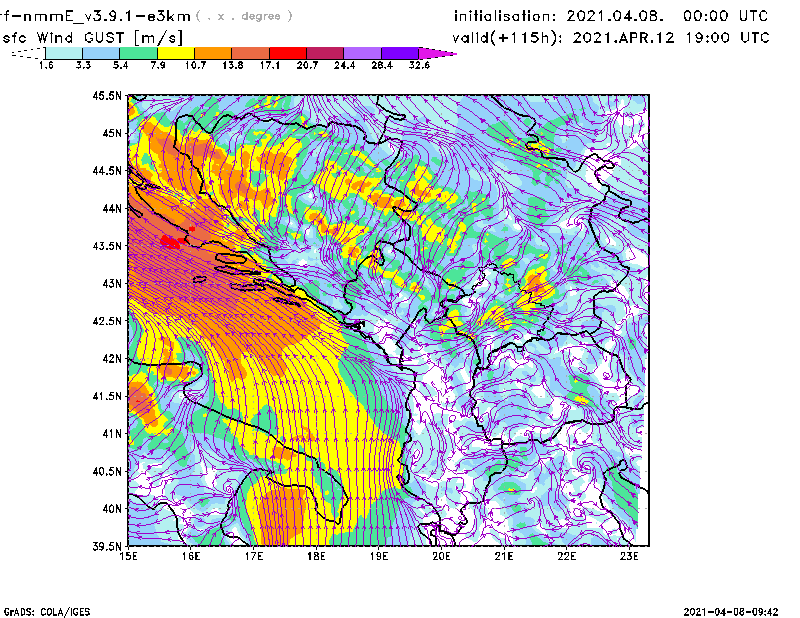The height and width of the screenshot is (618, 800).
Task: Click the grey '( . x . degree )' text
Action: click(x=244, y=16)
